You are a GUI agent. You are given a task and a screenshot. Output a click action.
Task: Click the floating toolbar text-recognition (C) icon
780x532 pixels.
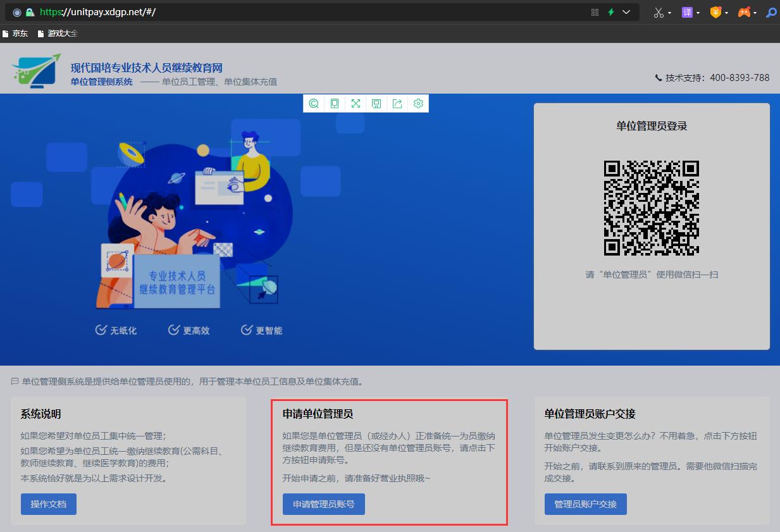pyautogui.click(x=314, y=104)
